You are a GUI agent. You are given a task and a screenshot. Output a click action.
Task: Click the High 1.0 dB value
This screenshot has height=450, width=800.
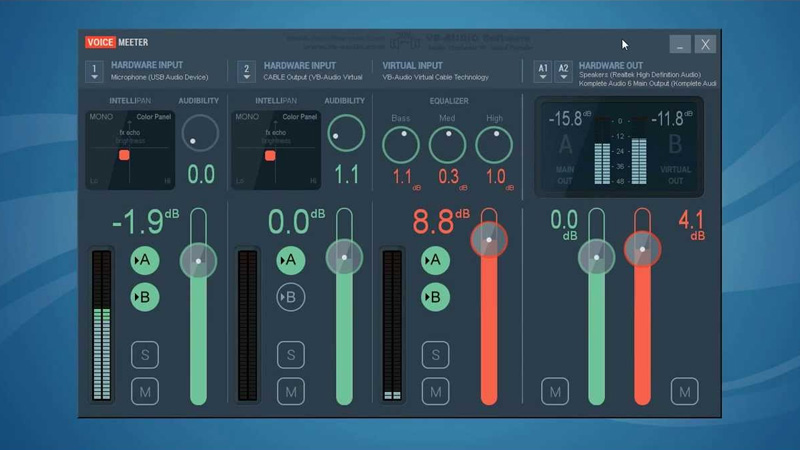click(499, 178)
